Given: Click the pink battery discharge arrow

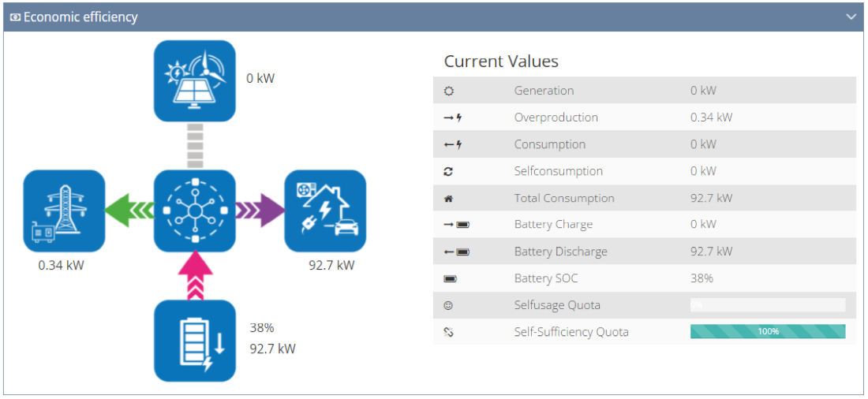Looking at the screenshot, I should coord(194,276).
